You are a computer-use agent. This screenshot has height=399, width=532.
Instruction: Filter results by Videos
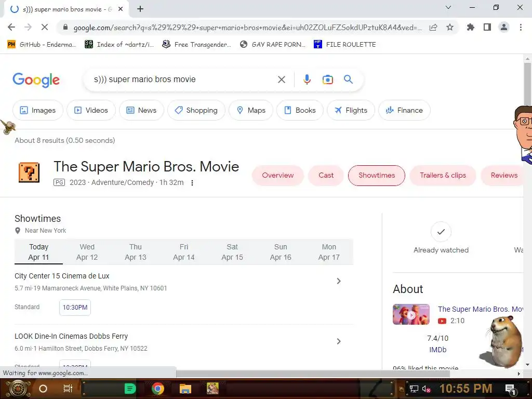tap(91, 110)
